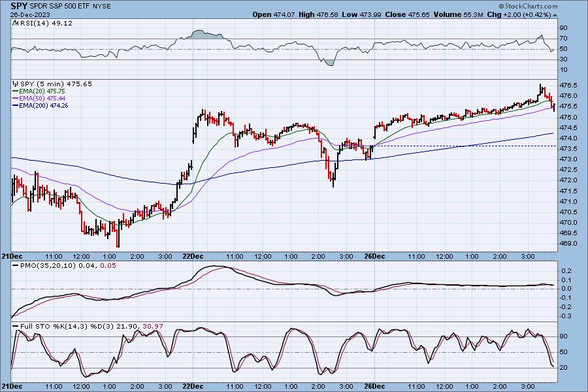Click the OHLC bar icon beside SPY (5 min)
The height and width of the screenshot is (392, 588).
(x=16, y=84)
